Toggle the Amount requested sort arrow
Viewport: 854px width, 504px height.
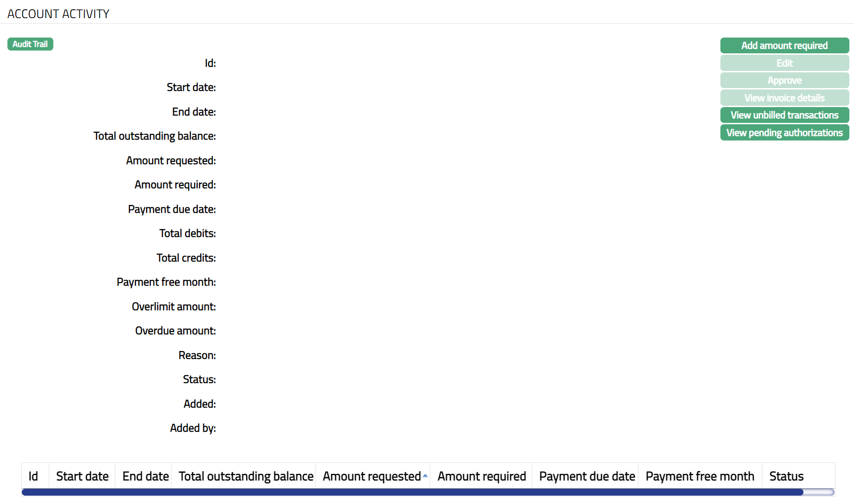(425, 476)
